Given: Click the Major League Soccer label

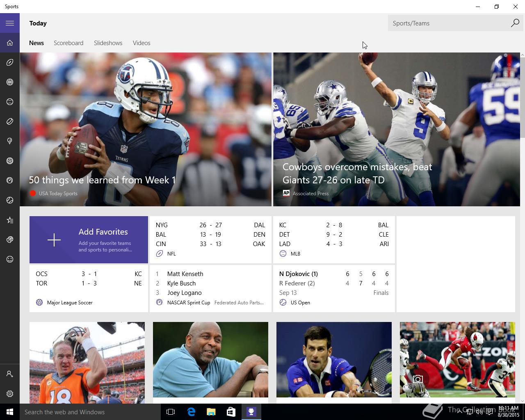Looking at the screenshot, I should point(70,302).
